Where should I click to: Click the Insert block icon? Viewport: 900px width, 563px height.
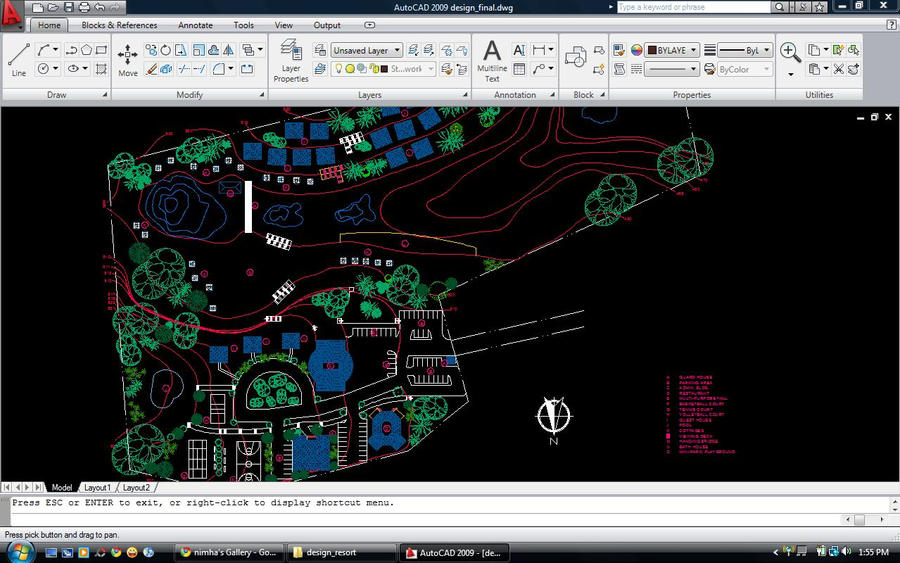[575, 57]
